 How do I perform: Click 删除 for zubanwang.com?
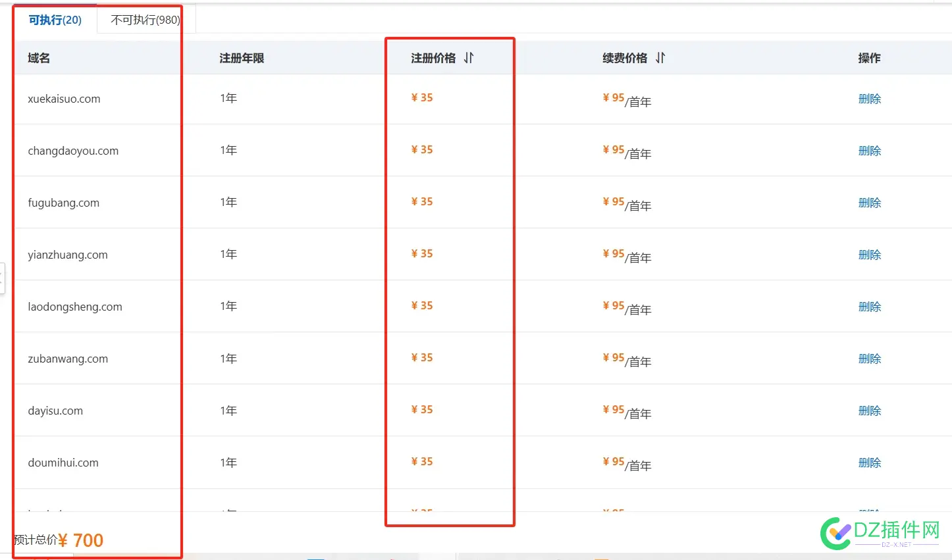[x=870, y=359]
